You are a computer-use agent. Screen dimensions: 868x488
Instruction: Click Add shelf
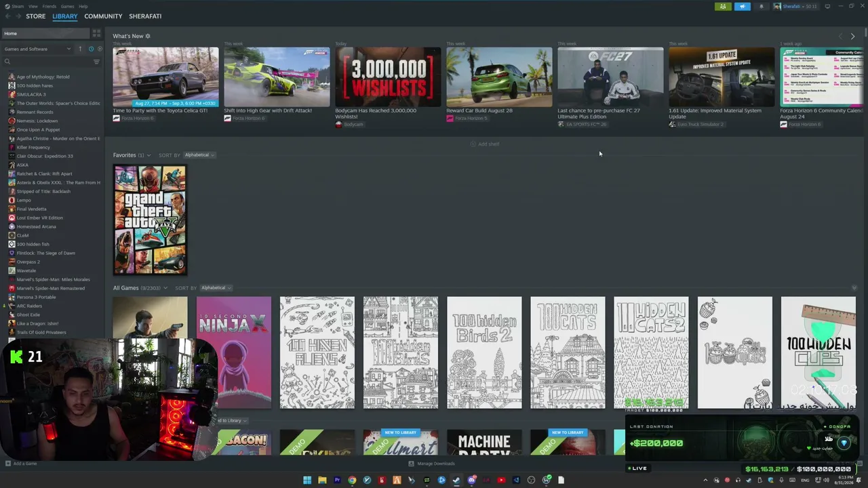coord(485,144)
